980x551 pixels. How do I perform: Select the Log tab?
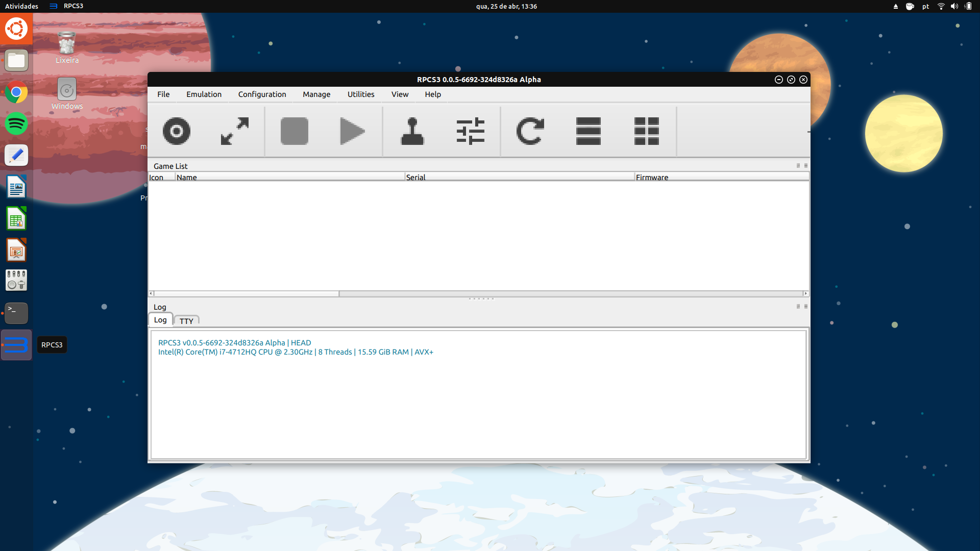point(160,320)
